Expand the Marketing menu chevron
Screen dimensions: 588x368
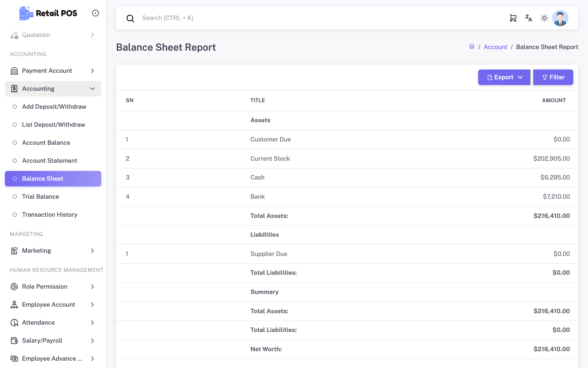tap(93, 251)
